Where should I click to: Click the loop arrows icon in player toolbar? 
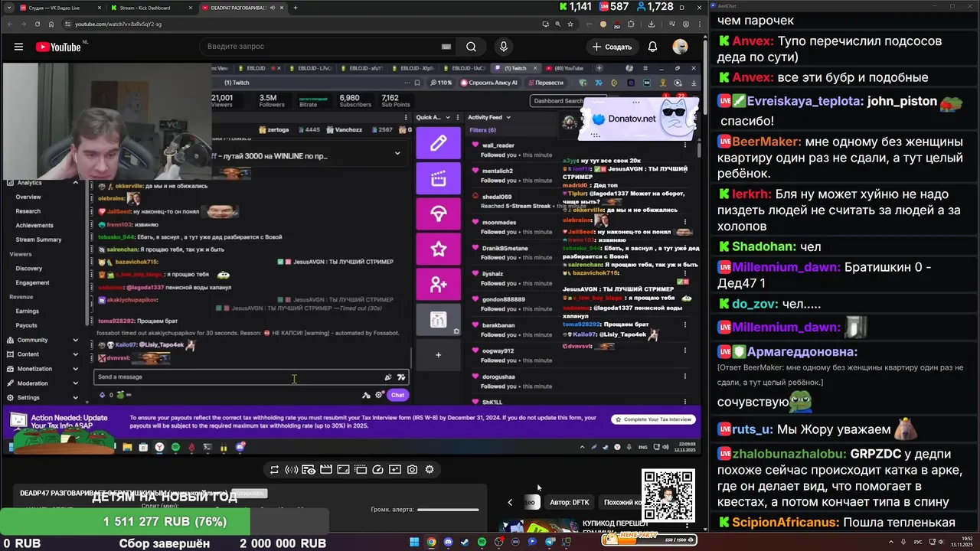pos(274,470)
